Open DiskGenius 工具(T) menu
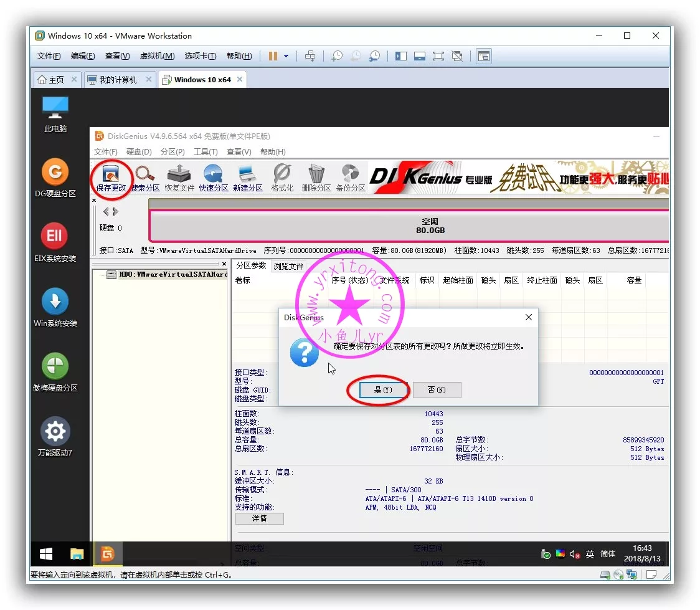This screenshot has height=610, width=700. pyautogui.click(x=206, y=152)
